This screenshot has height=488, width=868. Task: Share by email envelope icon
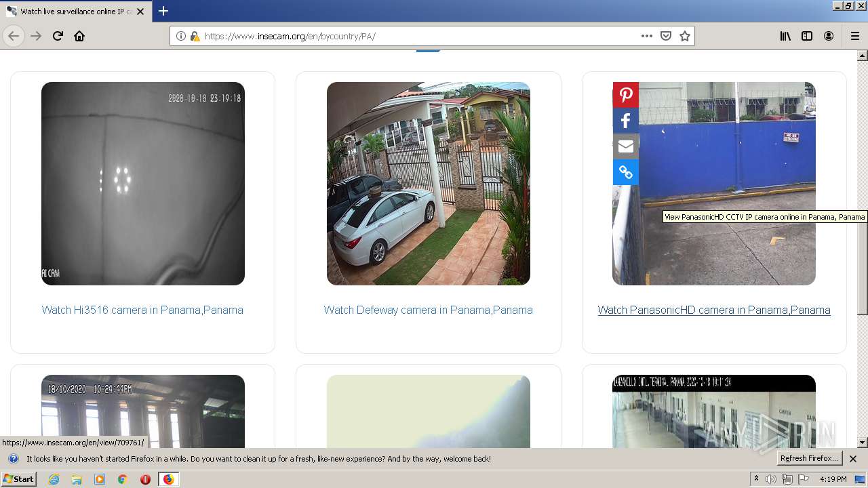tap(625, 146)
